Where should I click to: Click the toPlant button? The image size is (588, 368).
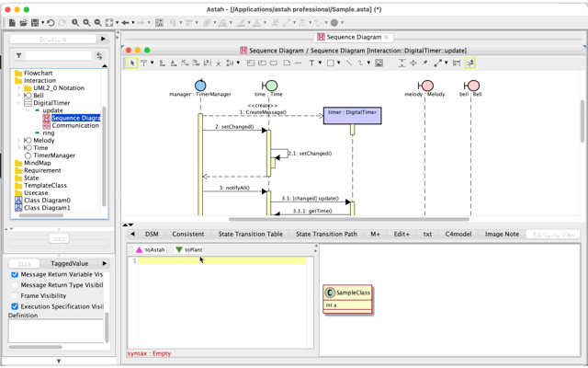188,250
